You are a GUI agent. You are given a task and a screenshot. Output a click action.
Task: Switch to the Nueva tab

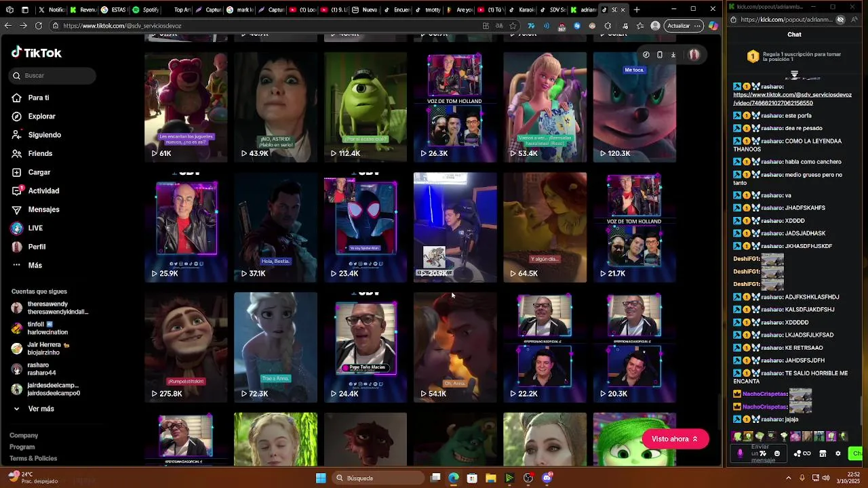pyautogui.click(x=364, y=9)
